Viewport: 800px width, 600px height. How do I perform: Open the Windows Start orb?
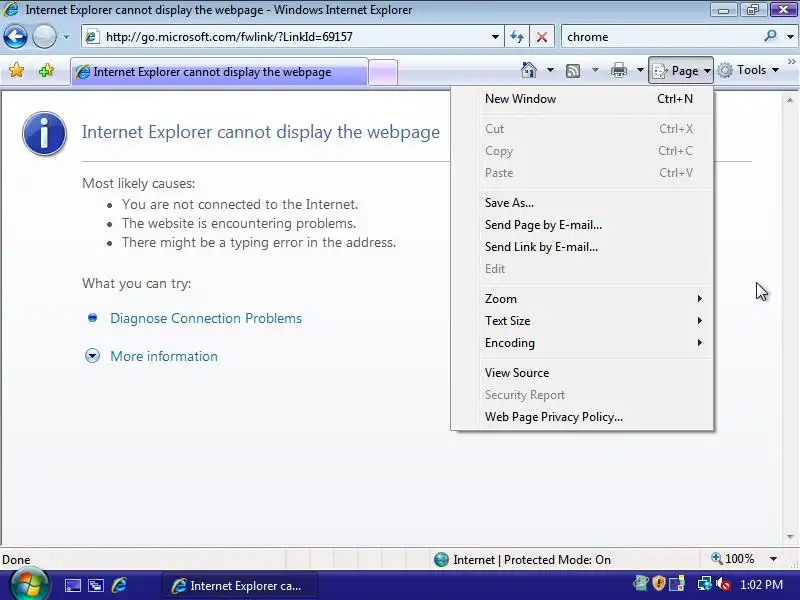pyautogui.click(x=29, y=585)
